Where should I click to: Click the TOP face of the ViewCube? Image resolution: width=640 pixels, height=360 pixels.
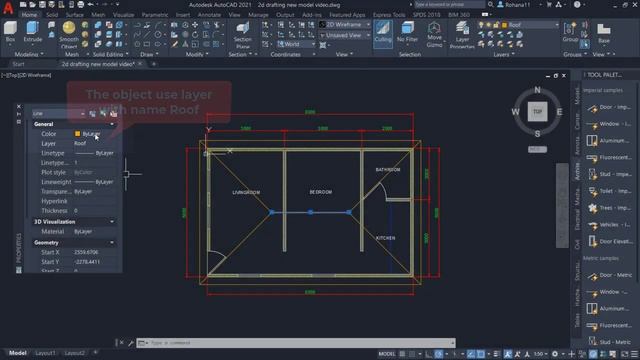pos(537,111)
